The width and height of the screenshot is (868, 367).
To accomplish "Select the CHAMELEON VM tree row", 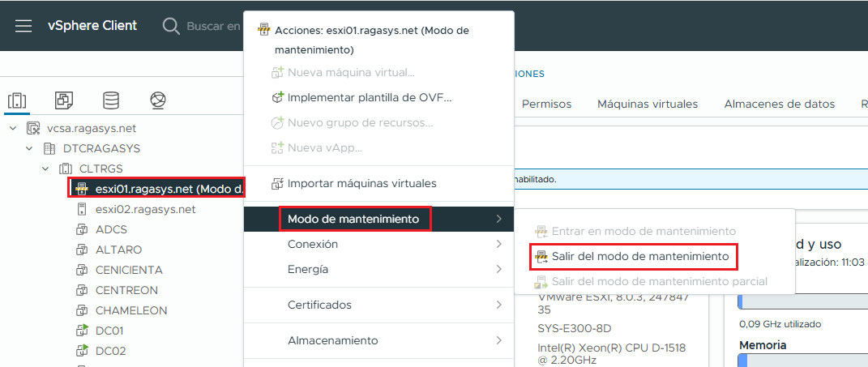I will click(x=131, y=310).
